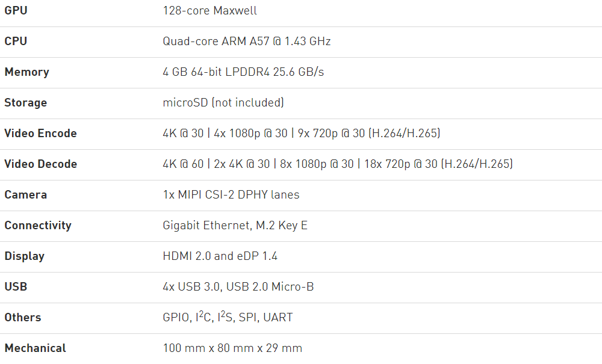602x364 pixels.
Task: Click the Video Decode label
Action: (40, 164)
